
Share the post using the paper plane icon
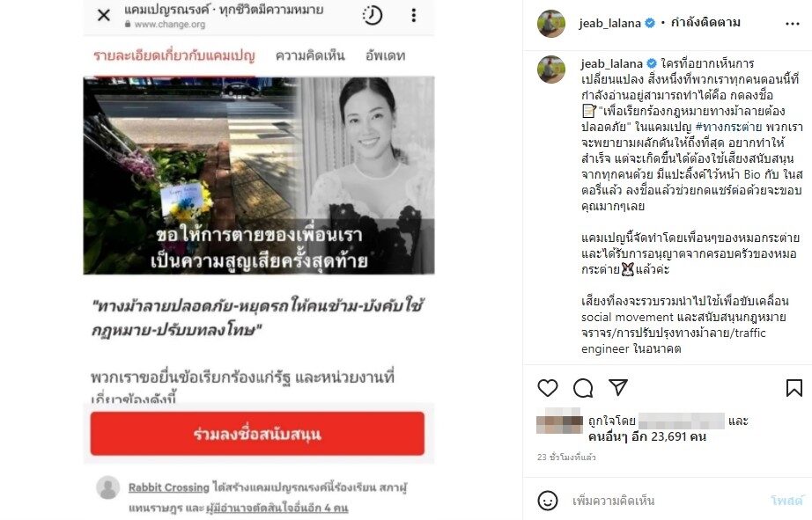coord(618,387)
